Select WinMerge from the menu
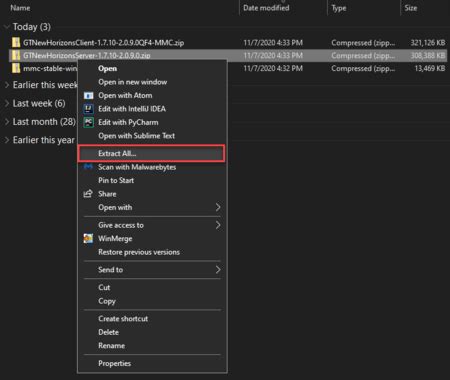 coord(115,239)
